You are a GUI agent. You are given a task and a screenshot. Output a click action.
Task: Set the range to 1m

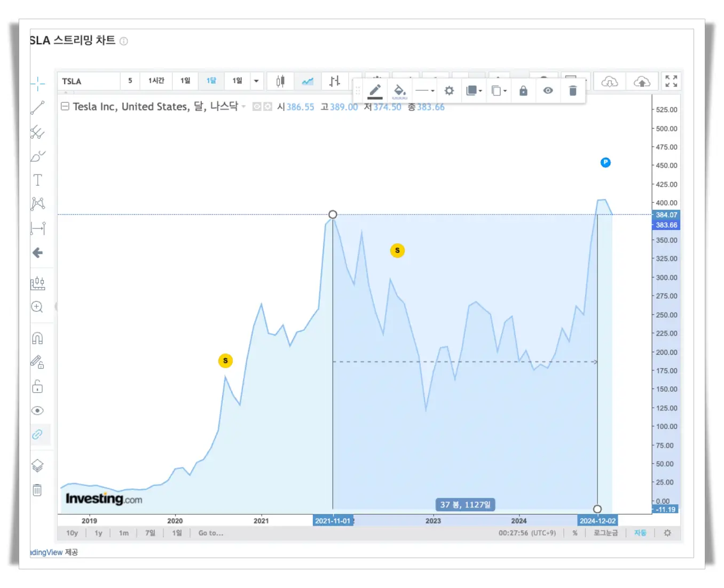tap(124, 533)
